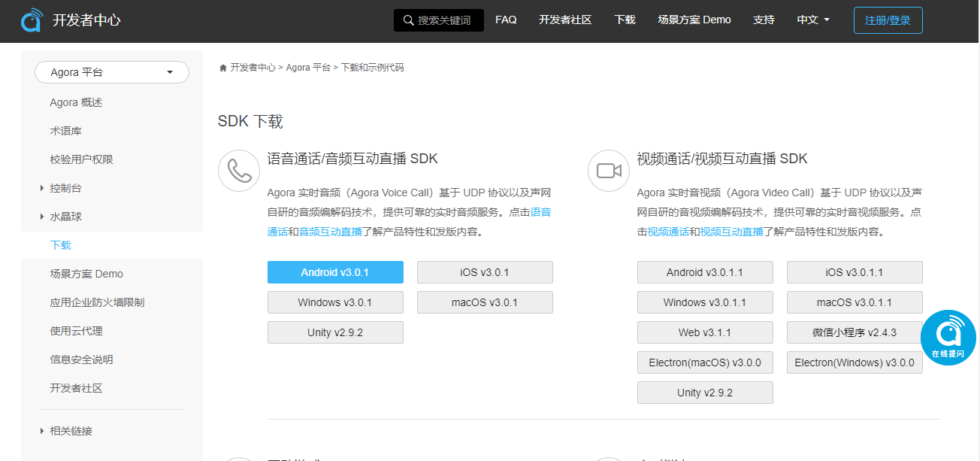
Task: Click Agora 平台 breadcrumb link
Action: tap(308, 68)
